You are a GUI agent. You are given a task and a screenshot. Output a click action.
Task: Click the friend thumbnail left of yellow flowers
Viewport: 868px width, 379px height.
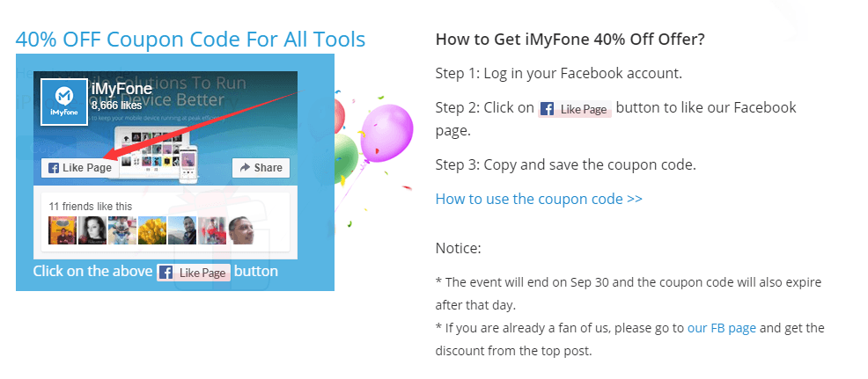coord(122,230)
